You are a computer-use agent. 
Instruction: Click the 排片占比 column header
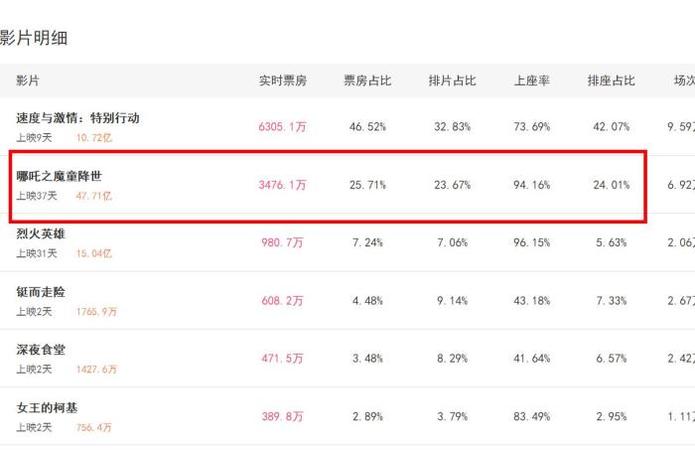pyautogui.click(x=452, y=81)
